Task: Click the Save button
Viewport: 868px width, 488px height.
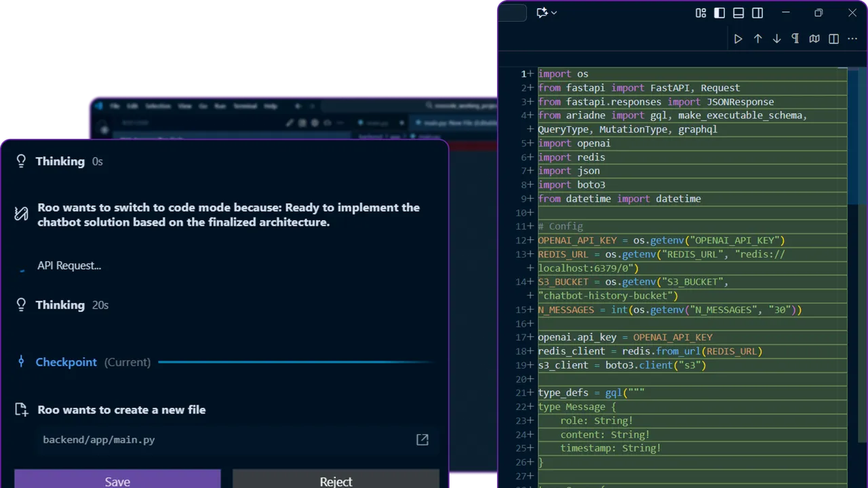Action: (x=117, y=479)
